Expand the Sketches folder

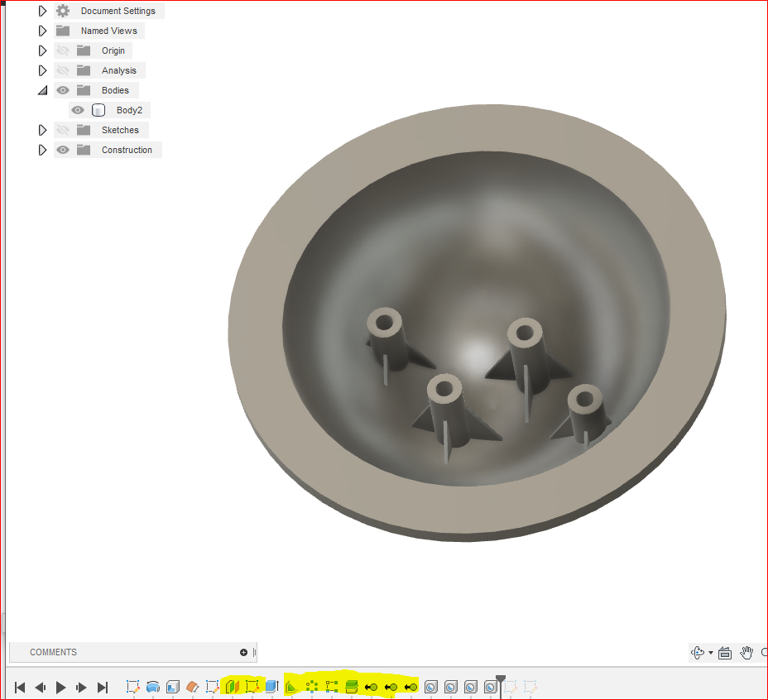click(x=42, y=130)
